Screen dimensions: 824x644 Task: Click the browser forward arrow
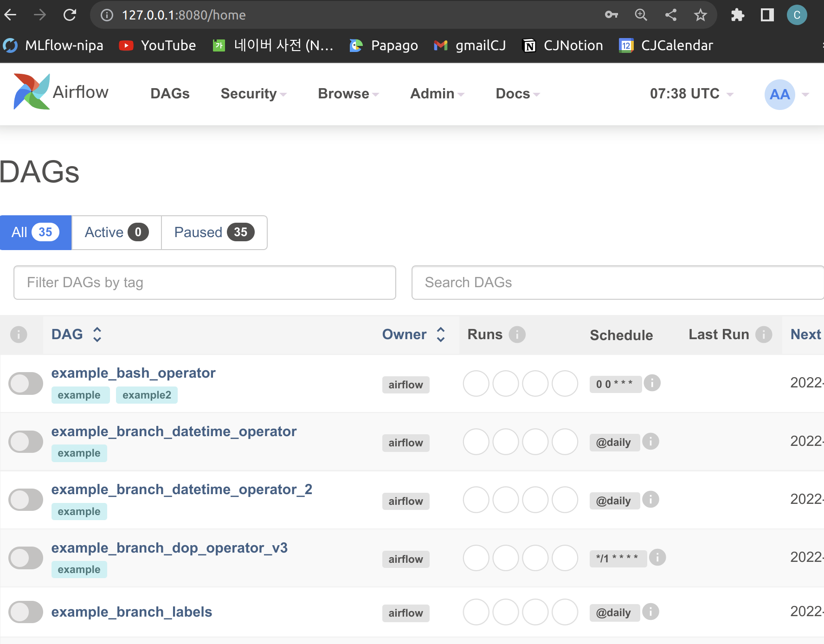(x=40, y=15)
